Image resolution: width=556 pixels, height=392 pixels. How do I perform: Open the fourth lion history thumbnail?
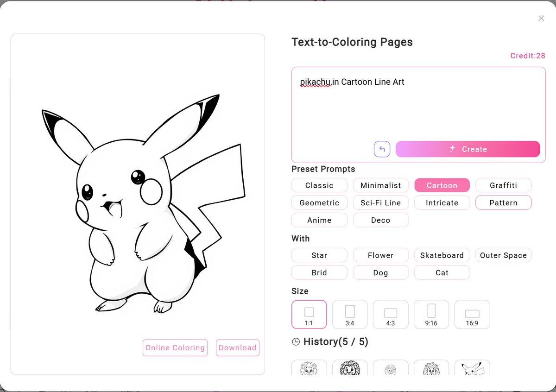click(x=431, y=367)
